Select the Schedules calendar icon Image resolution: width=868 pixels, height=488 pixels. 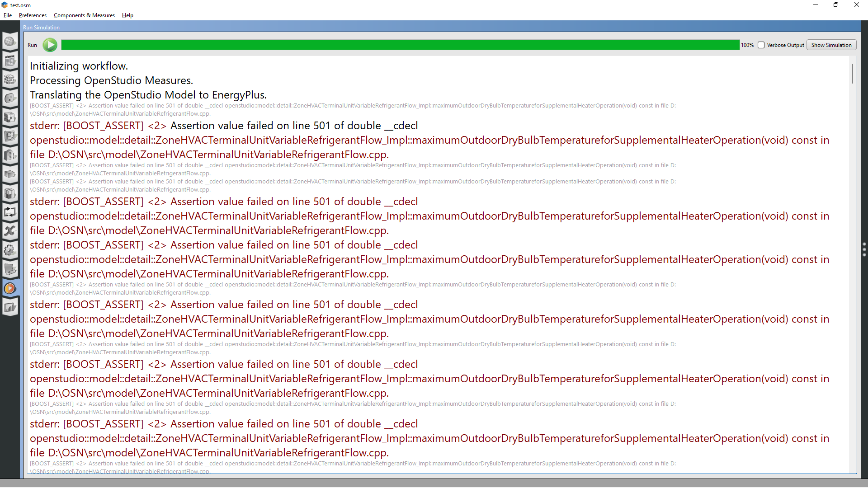pyautogui.click(x=9, y=61)
